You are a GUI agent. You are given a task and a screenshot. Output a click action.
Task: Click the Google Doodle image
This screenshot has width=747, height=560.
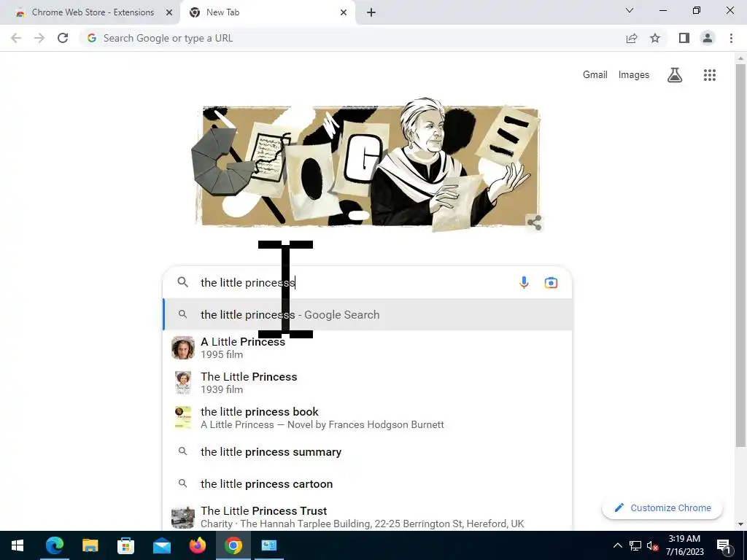[367, 166]
